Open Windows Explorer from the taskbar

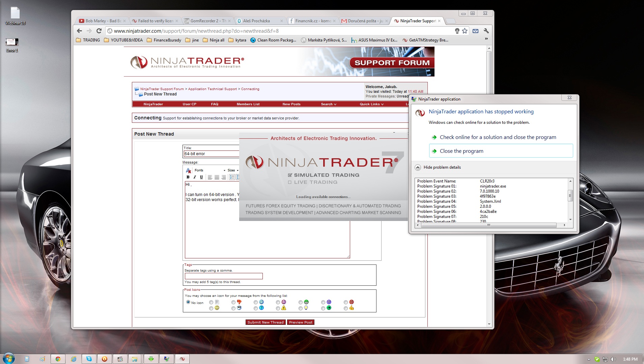pos(136,359)
